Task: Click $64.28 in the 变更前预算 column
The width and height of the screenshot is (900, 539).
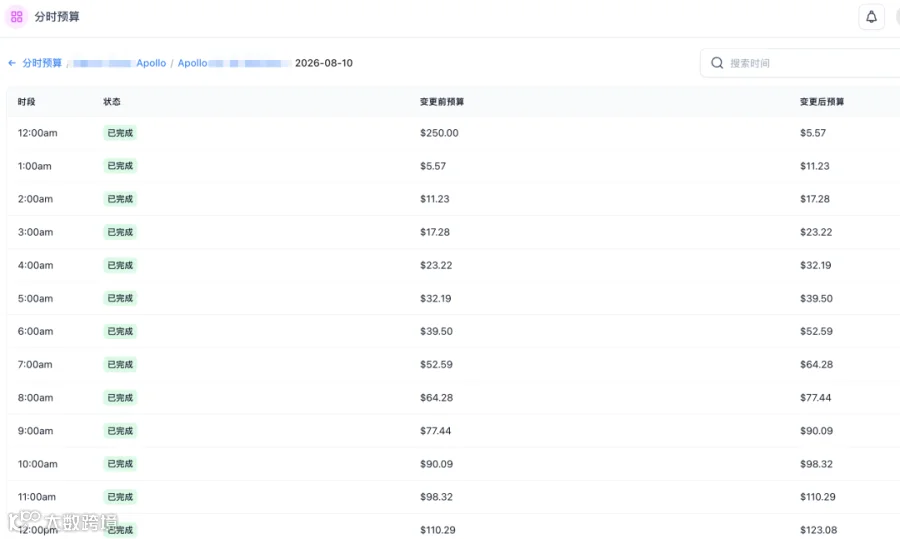Action: (x=436, y=398)
